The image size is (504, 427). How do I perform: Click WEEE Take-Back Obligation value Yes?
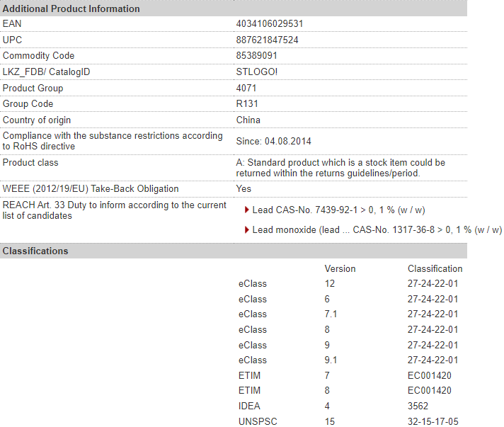pyautogui.click(x=244, y=189)
